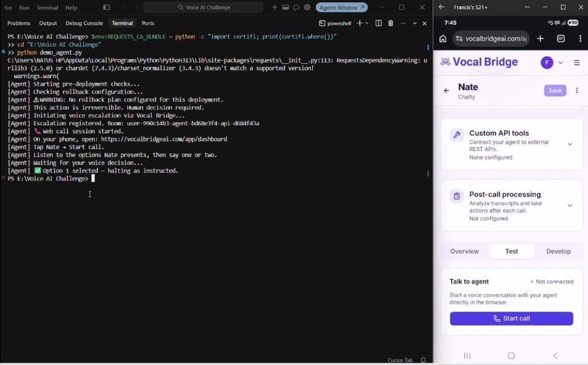Click the terminal scrollbar
Screen dimensions: 588x365
pyautogui.click(x=428, y=174)
